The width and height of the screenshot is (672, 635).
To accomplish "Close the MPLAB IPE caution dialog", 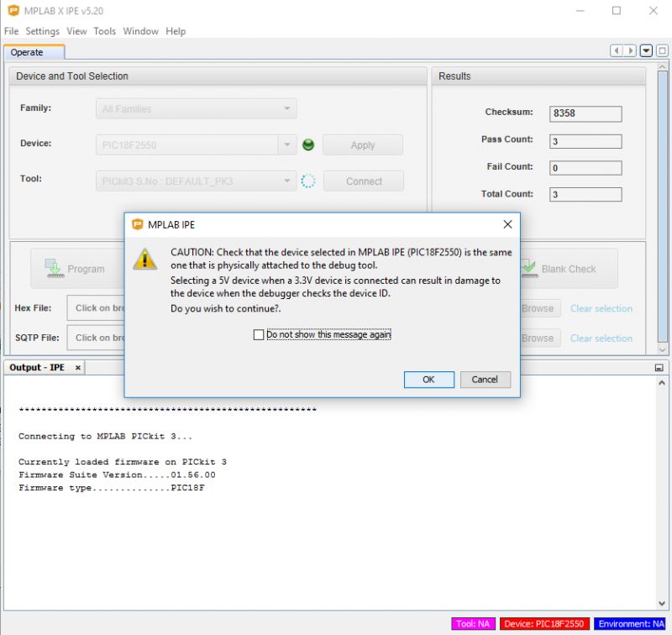I will pyautogui.click(x=507, y=224).
